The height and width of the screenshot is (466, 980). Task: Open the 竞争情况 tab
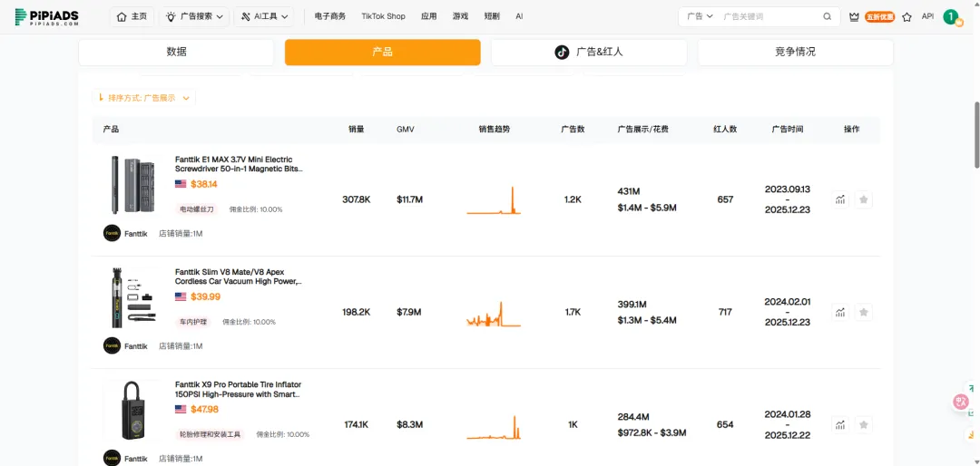(795, 52)
